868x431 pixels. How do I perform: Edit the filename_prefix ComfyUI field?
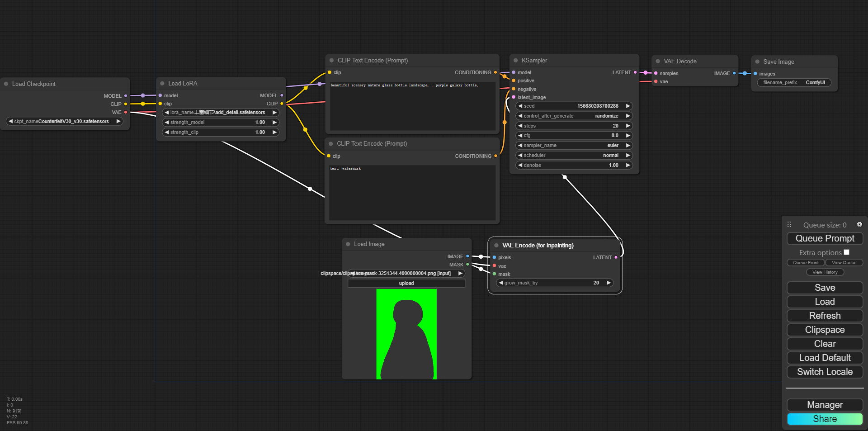point(794,82)
